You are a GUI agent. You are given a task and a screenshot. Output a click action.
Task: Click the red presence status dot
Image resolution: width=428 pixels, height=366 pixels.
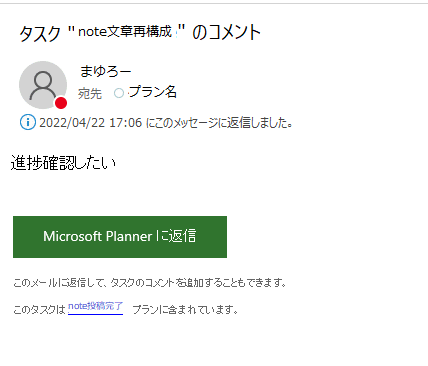[61, 103]
